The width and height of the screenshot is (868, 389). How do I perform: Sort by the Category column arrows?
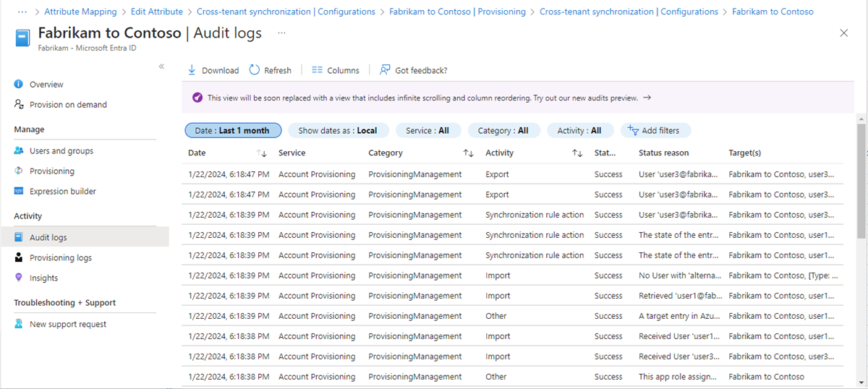[469, 153]
